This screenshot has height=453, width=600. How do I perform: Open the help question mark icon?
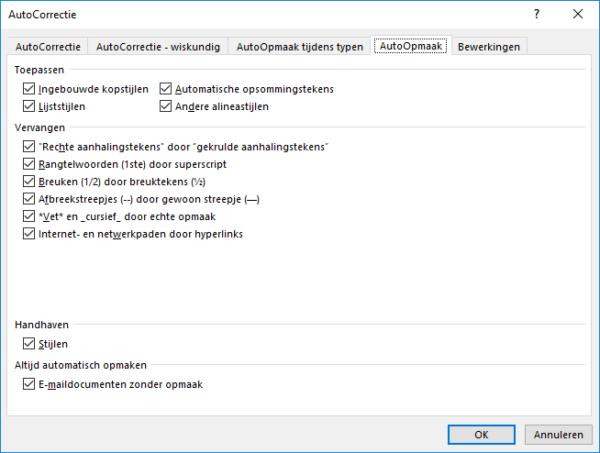point(536,14)
